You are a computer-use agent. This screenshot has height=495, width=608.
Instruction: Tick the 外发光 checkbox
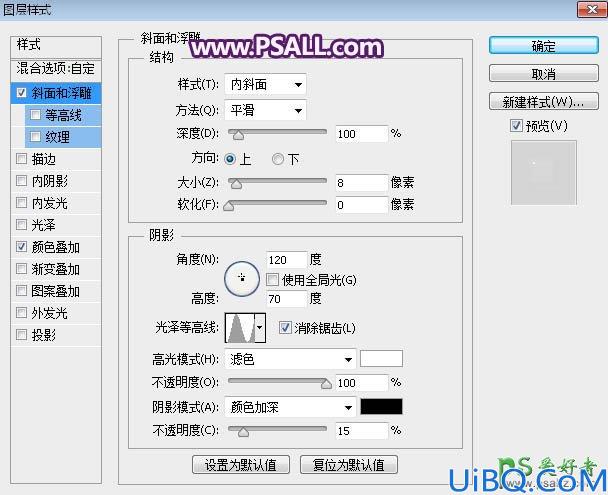[x=21, y=312]
